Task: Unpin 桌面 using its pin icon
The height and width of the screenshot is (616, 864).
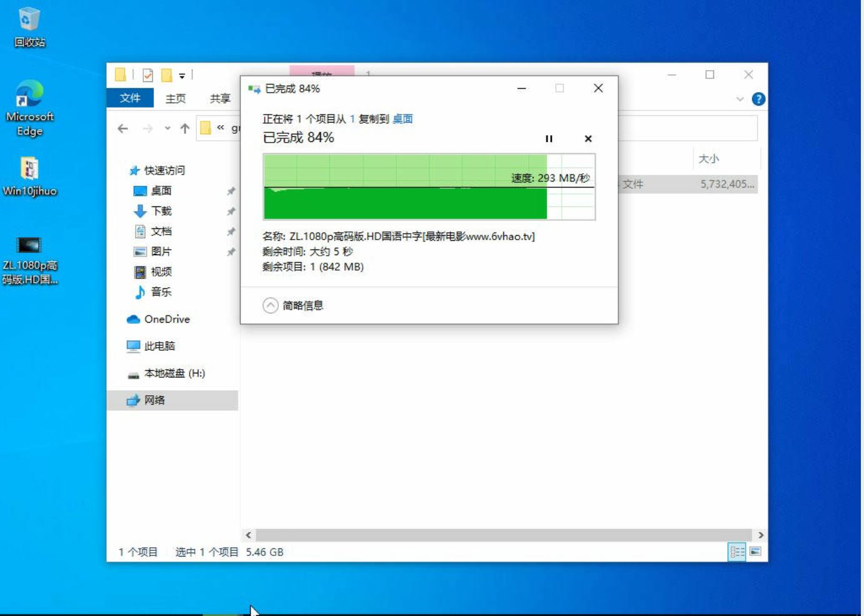Action: pyautogui.click(x=231, y=191)
